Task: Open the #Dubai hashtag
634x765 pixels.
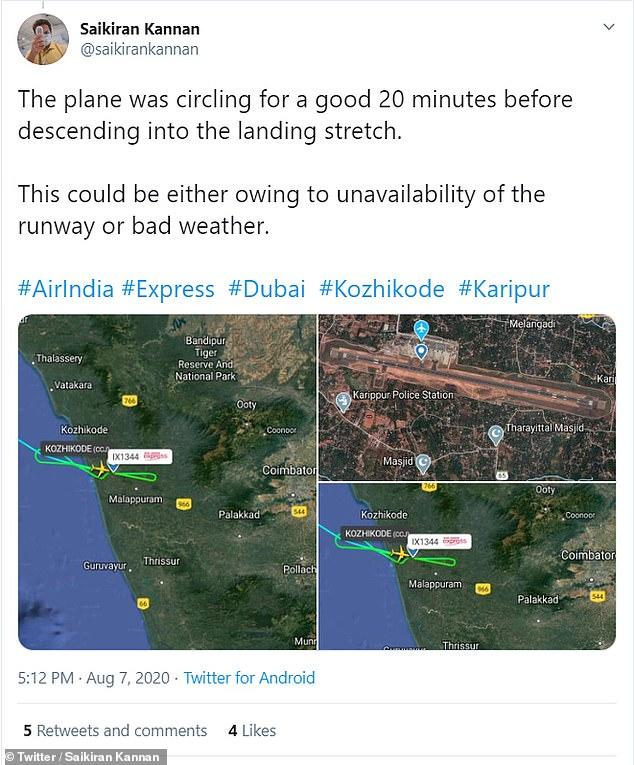Action: point(267,289)
